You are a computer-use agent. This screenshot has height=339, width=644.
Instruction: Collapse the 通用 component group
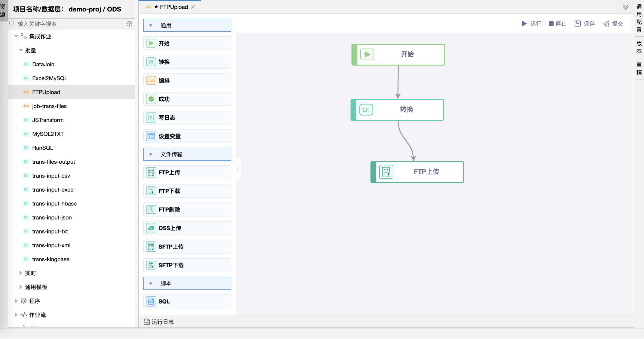point(151,25)
